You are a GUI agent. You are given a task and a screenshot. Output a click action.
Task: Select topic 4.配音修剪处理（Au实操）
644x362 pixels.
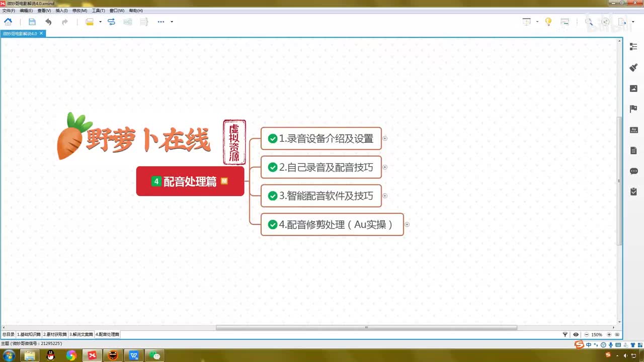(x=332, y=224)
